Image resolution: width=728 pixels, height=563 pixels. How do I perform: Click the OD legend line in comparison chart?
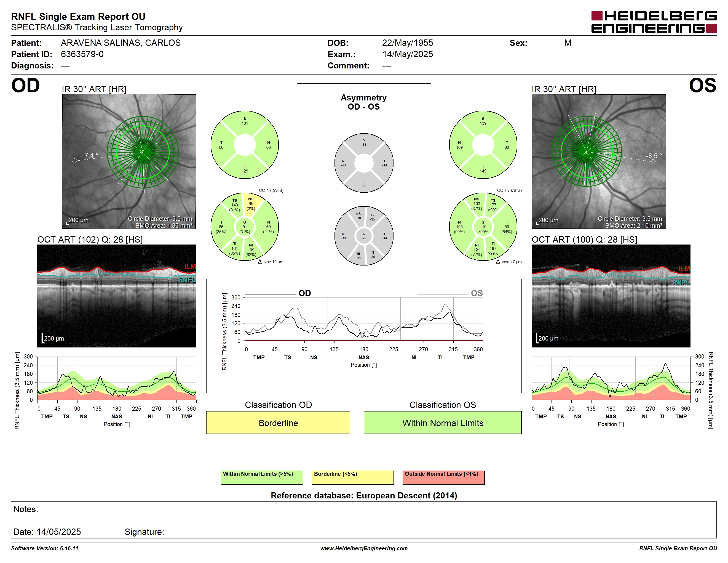[x=270, y=294]
